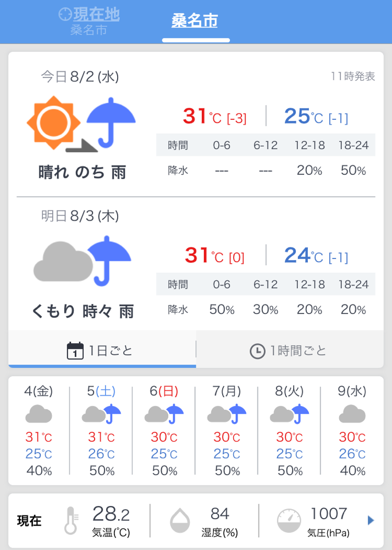
Task: Click the humidity droplet icon
Action: click(x=180, y=520)
